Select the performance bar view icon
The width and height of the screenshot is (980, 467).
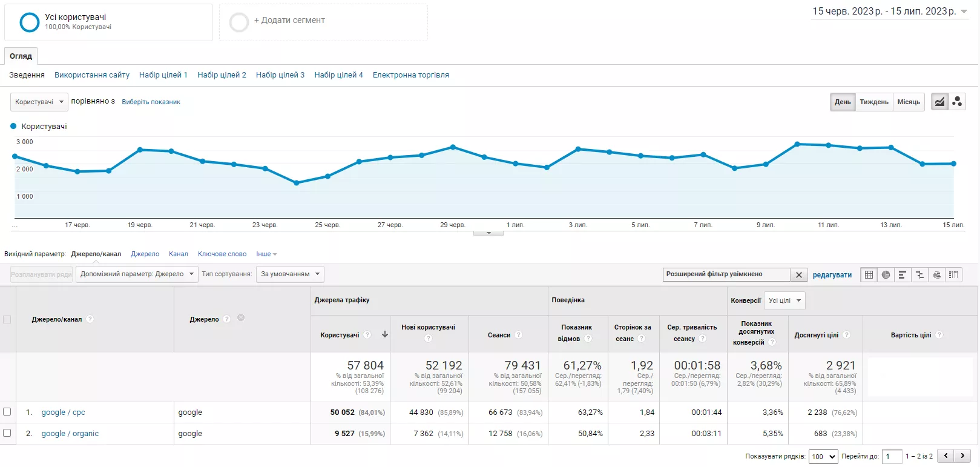coord(903,275)
